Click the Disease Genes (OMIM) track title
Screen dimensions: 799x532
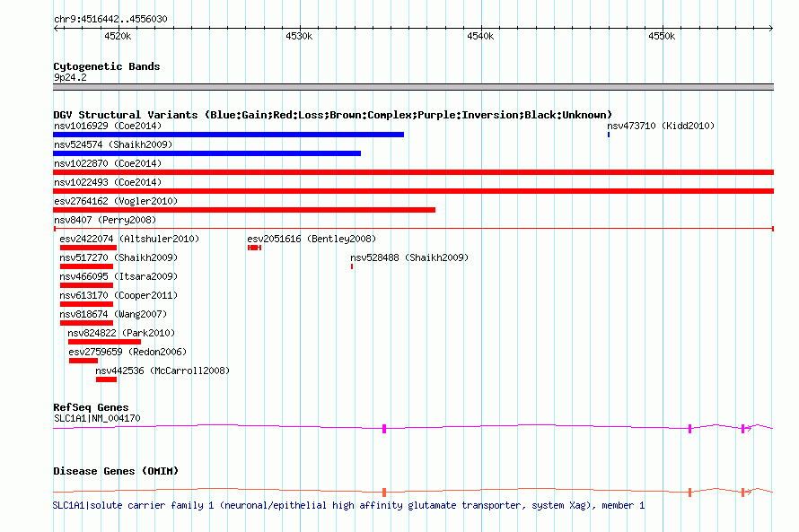click(116, 471)
